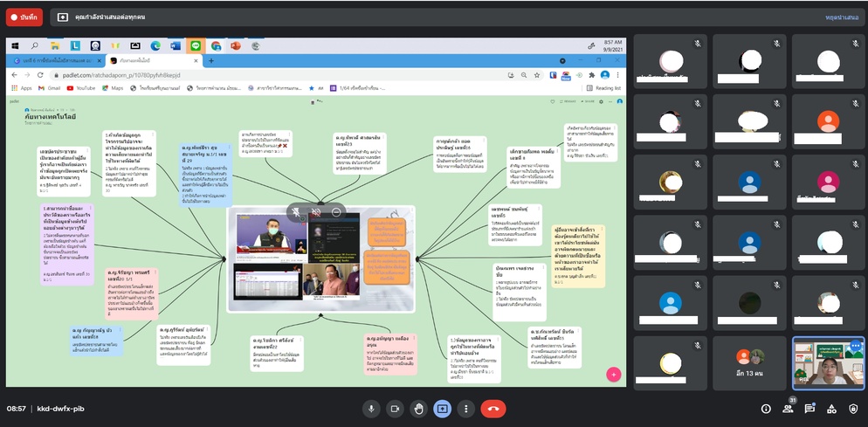The image size is (868, 427).
Task: Open a new Chrome tab with plus
Action: click(x=211, y=60)
